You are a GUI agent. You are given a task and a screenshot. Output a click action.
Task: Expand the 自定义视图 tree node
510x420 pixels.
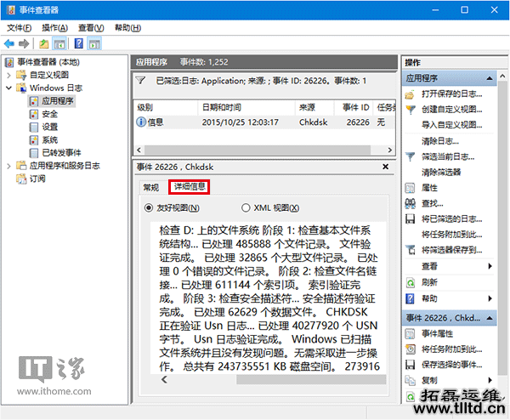8,75
